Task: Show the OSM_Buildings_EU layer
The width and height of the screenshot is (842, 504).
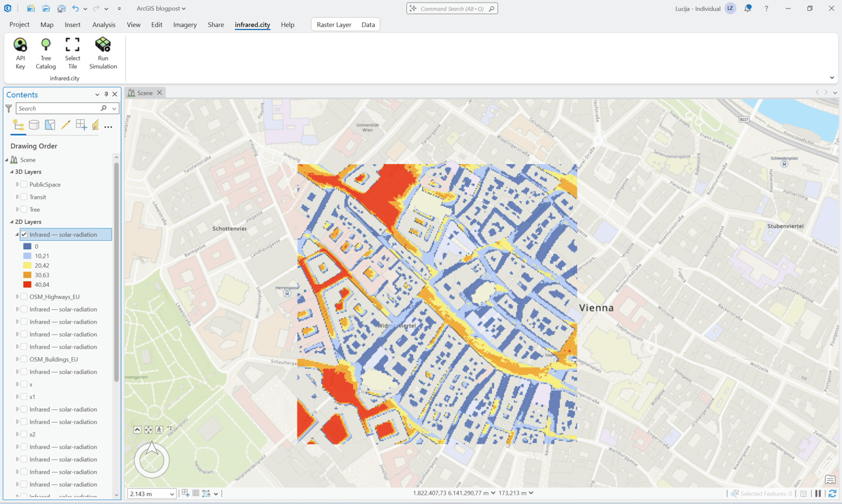Action: 24,359
